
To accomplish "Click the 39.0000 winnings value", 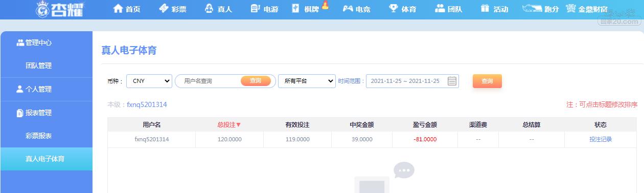I will coord(362,139).
